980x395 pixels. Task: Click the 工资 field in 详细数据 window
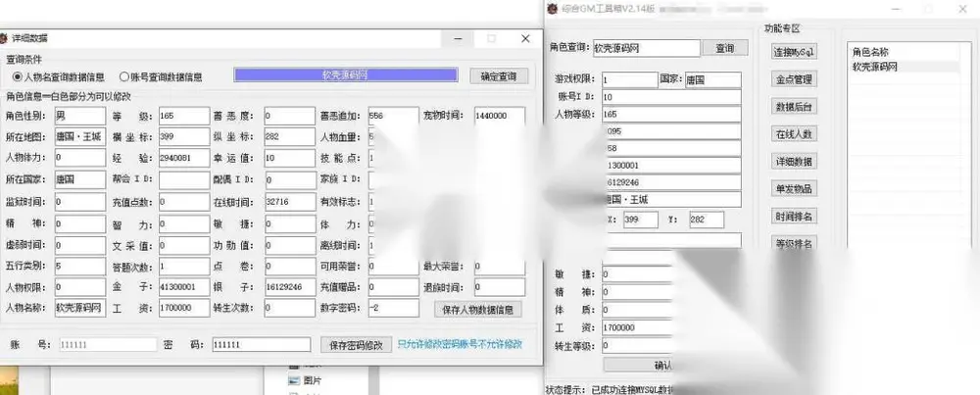(x=184, y=308)
